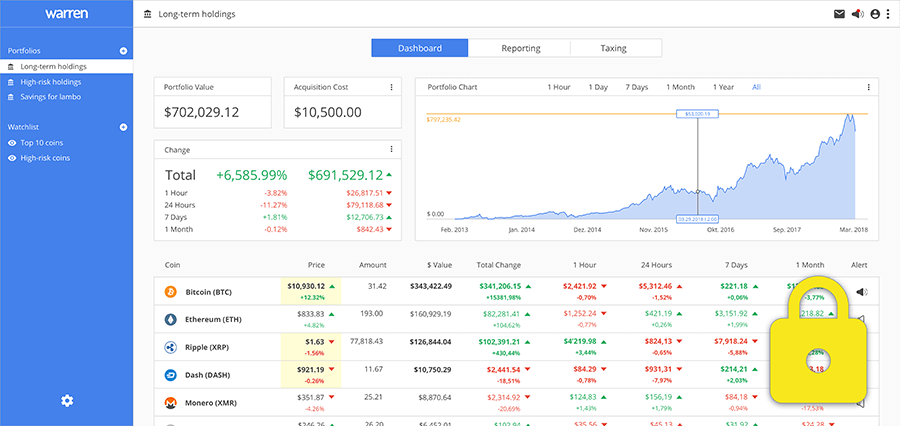The image size is (900, 426).
Task: Set chart range to 1 Year
Action: (x=723, y=87)
